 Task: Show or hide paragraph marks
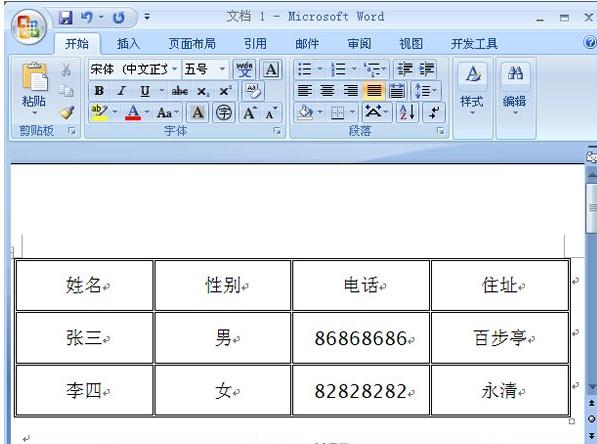tap(434, 113)
